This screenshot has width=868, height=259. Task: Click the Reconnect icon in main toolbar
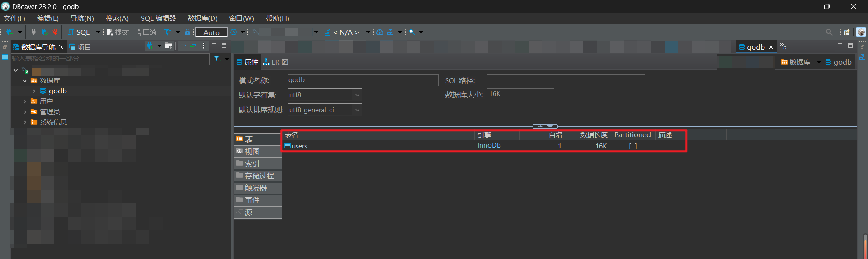click(x=44, y=32)
